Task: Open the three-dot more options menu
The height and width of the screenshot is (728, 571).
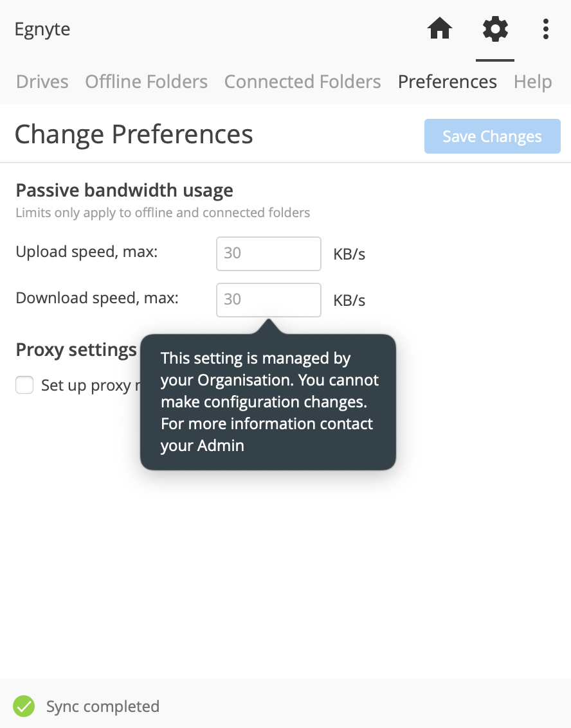Action: click(x=545, y=29)
